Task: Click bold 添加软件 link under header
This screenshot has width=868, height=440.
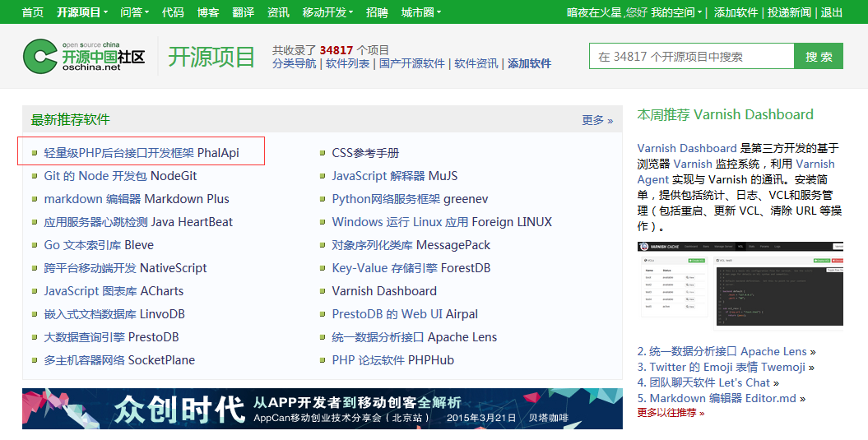Action: pos(529,63)
